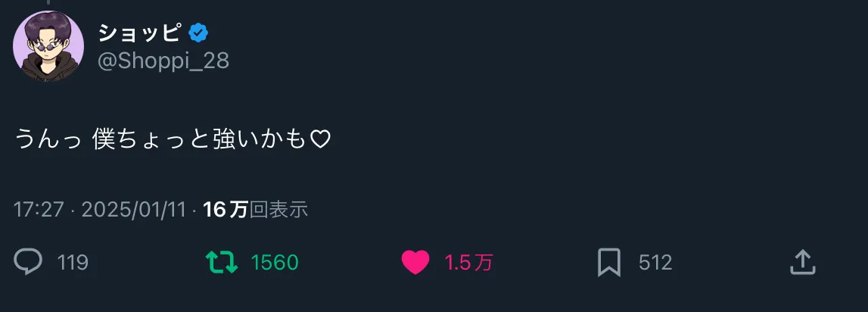Click the 512 bookmarks count
Screen dimensions: 868x312
pyautogui.click(x=655, y=262)
